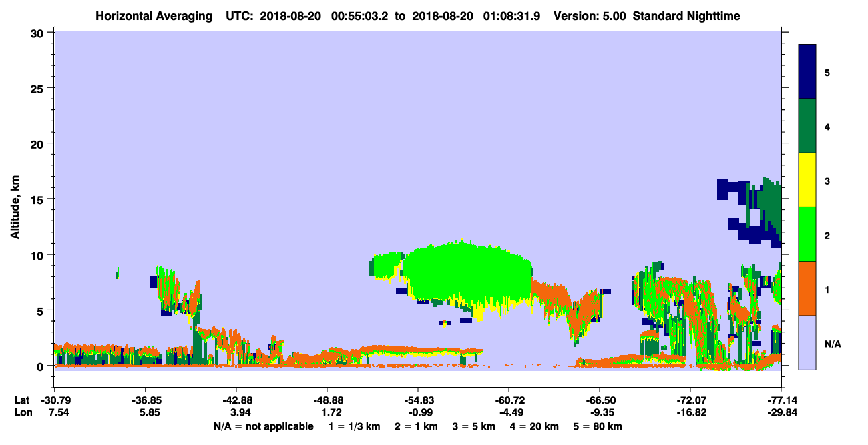Click the 'Lon' row label
The height and width of the screenshot is (445, 868).
point(22,412)
